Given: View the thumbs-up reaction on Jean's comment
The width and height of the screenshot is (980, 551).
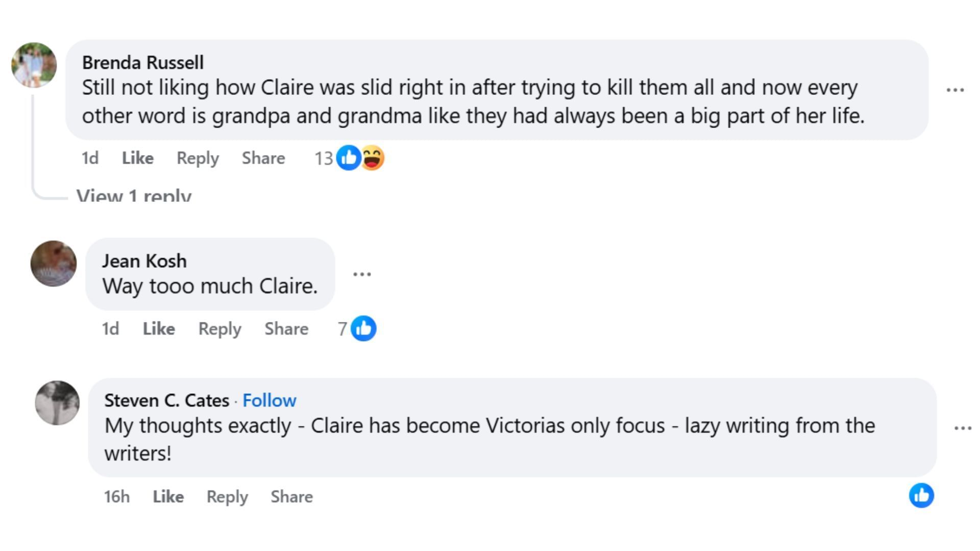Looking at the screenshot, I should tap(363, 329).
